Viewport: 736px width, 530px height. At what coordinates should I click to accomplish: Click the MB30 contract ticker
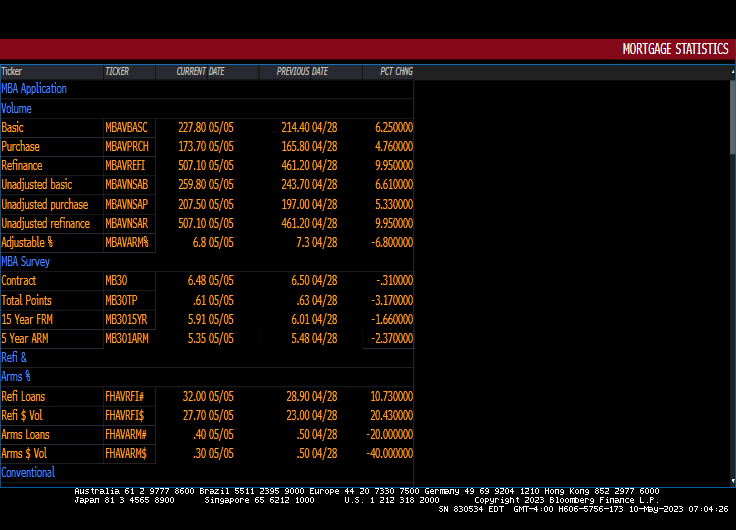coord(116,281)
